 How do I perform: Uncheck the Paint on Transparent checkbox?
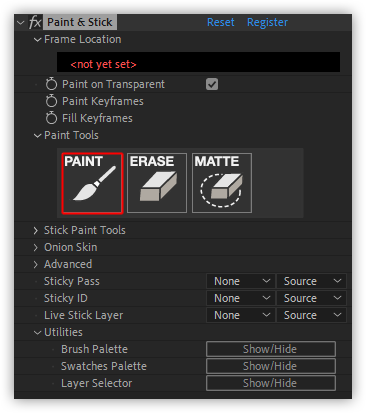pyautogui.click(x=212, y=84)
